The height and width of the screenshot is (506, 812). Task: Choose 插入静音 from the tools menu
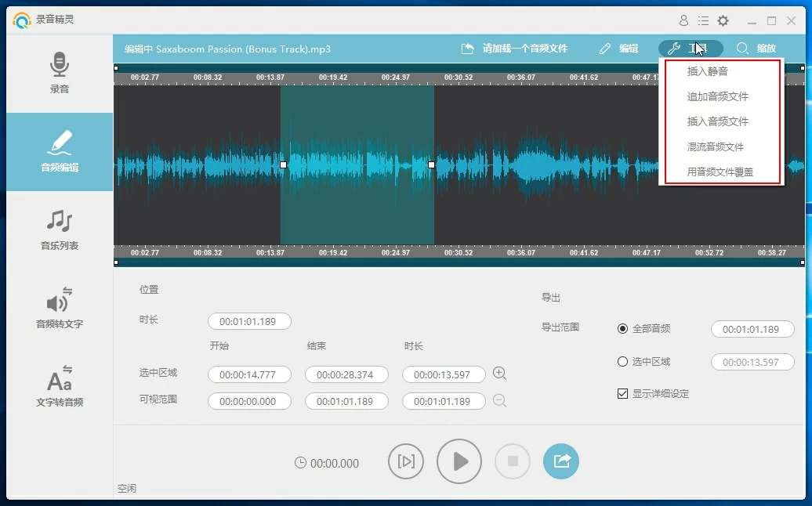pos(707,71)
